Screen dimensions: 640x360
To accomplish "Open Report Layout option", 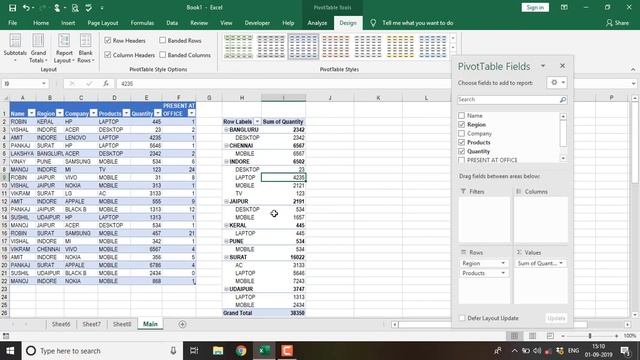I will 64,48.
